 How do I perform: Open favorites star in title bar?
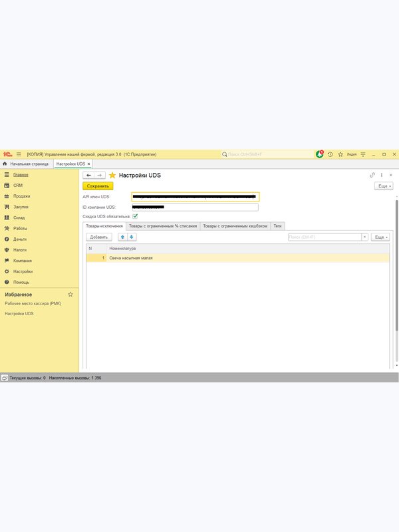pyautogui.click(x=340, y=154)
